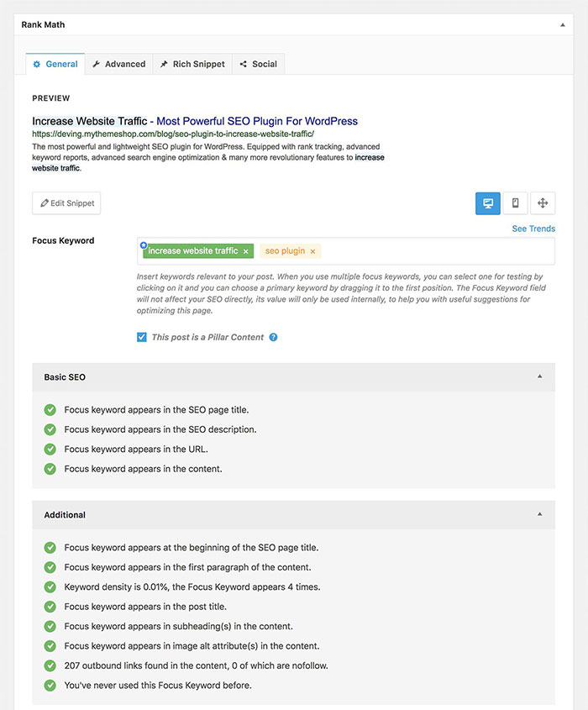
Task: Click help icon beside Pillar Content
Action: coord(273,338)
